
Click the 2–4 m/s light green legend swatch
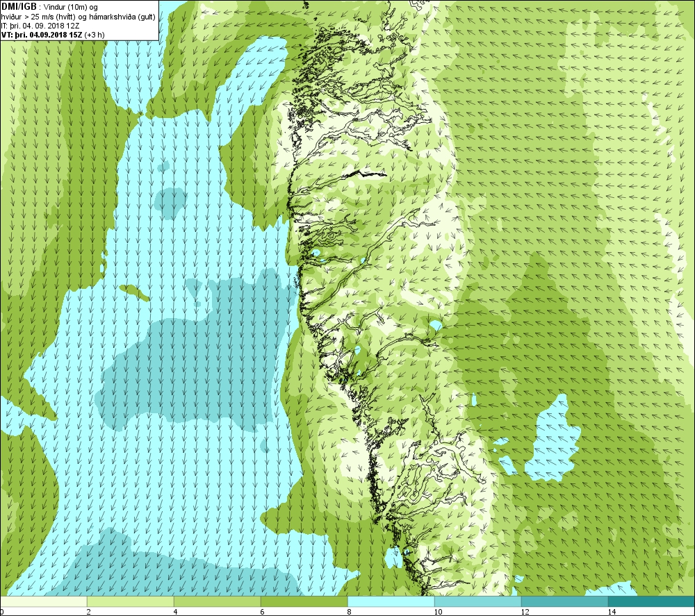[x=131, y=601]
